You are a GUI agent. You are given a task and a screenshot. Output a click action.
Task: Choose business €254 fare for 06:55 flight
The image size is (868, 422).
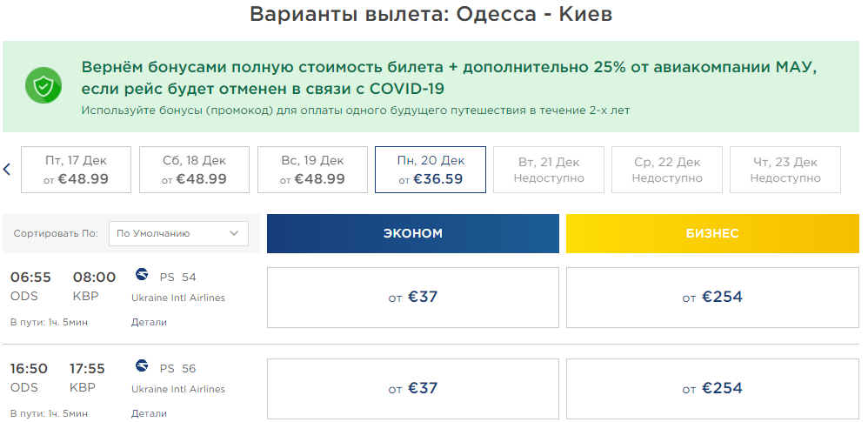click(x=712, y=298)
